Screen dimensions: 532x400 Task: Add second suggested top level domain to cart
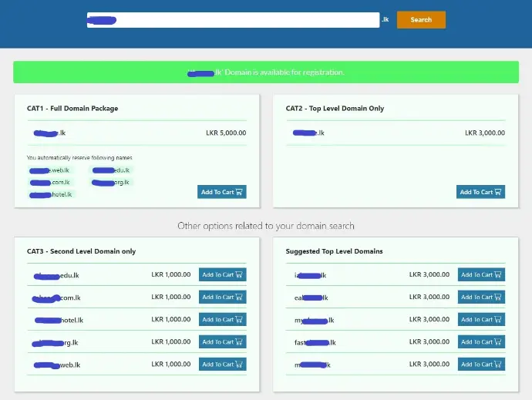[x=481, y=297]
